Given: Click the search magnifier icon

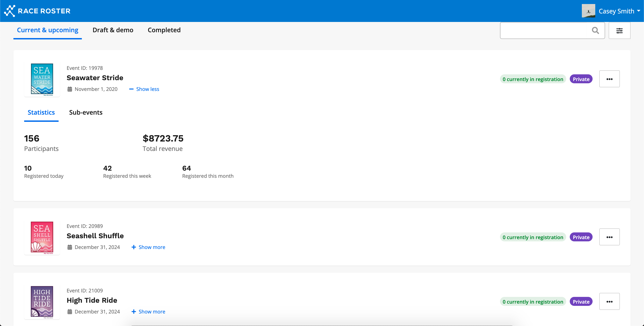Looking at the screenshot, I should pos(595,30).
